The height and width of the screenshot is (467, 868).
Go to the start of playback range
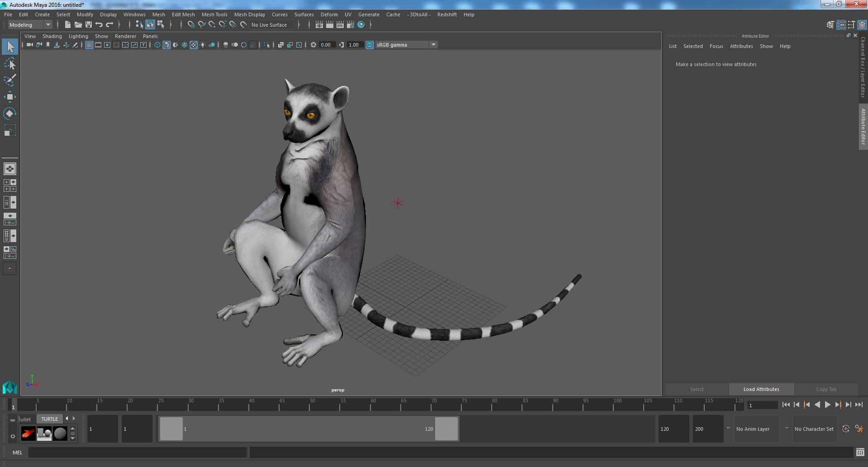click(x=786, y=405)
